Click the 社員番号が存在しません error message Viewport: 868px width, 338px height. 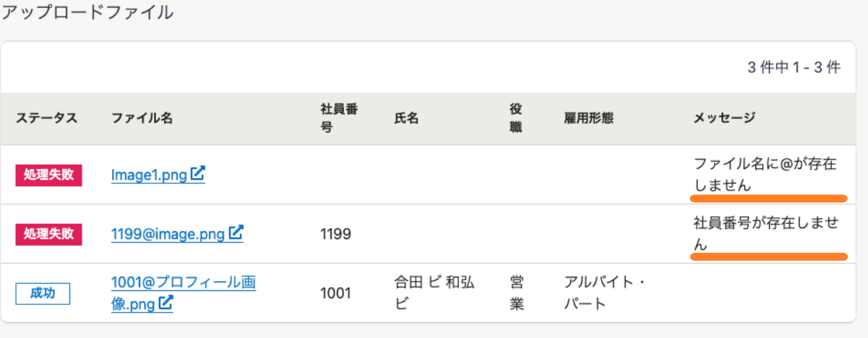765,234
